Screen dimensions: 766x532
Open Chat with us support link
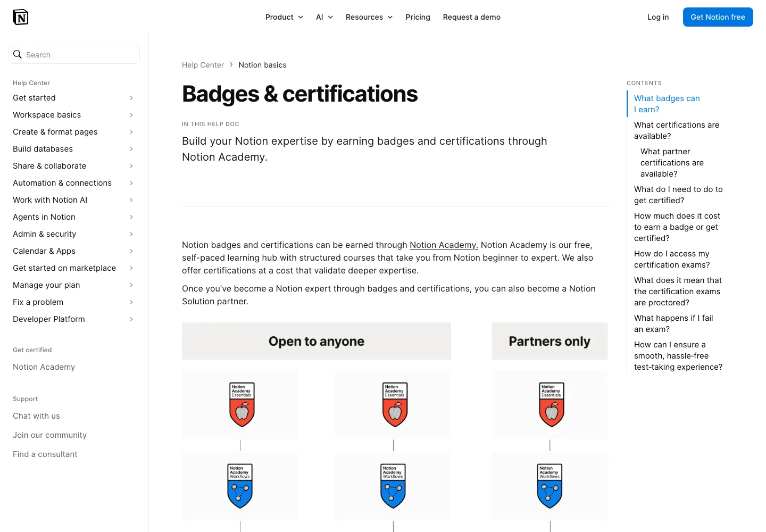(x=36, y=416)
